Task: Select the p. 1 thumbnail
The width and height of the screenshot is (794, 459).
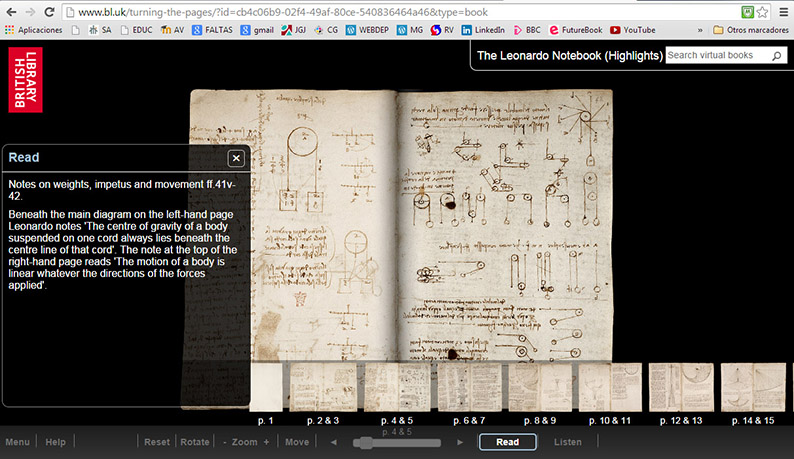Action: (x=266, y=388)
